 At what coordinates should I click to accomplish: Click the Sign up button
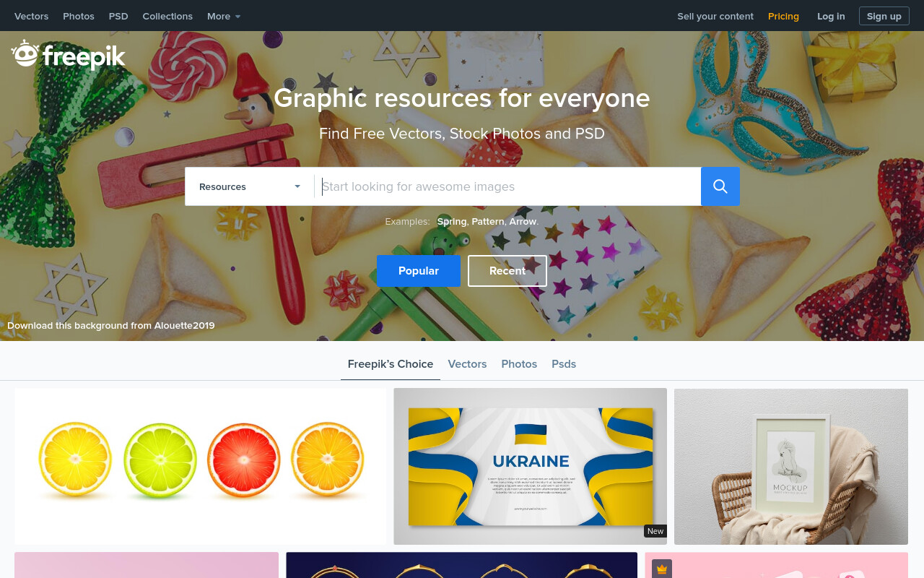pos(884,16)
